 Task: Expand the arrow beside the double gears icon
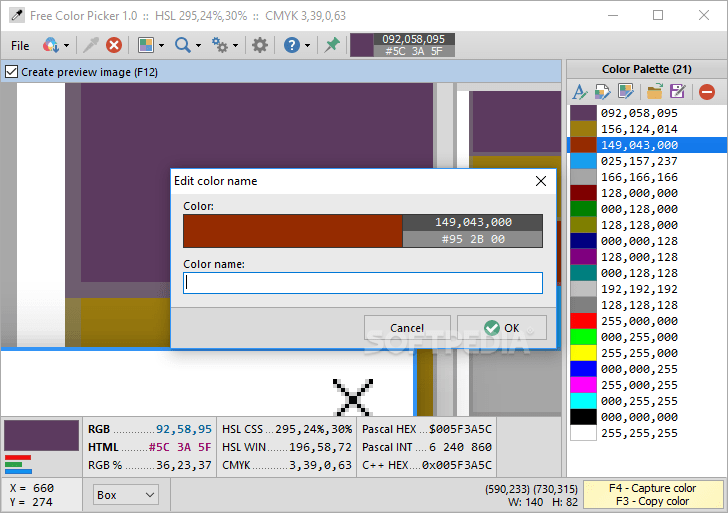click(235, 45)
